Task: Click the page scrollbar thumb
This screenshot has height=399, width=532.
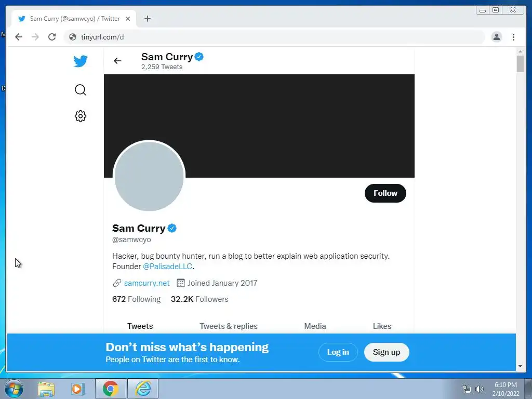Action: click(x=520, y=64)
